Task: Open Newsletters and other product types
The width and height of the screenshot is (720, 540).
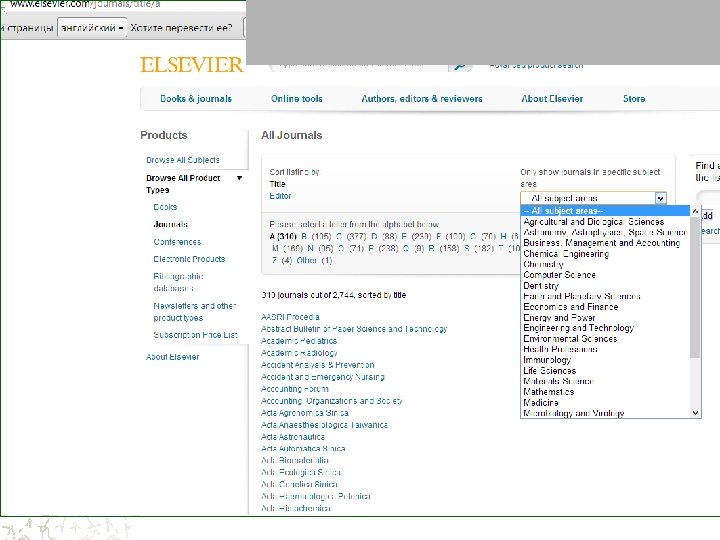Action: click(x=195, y=312)
